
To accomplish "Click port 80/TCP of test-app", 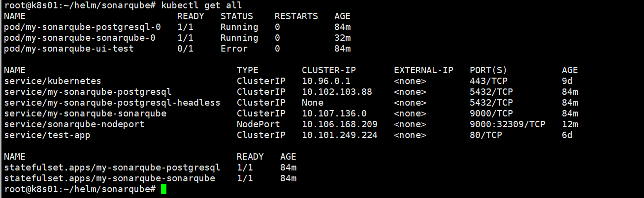I will (486, 135).
